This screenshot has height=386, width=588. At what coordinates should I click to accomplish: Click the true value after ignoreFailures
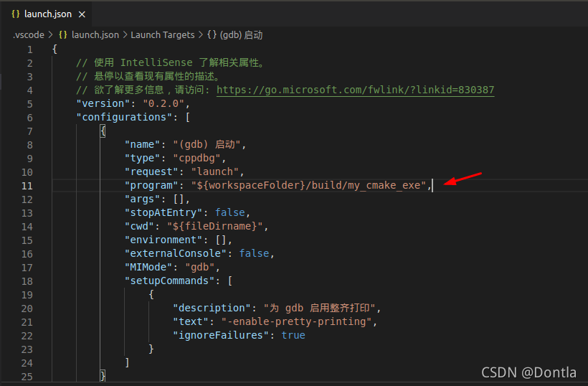click(x=293, y=335)
